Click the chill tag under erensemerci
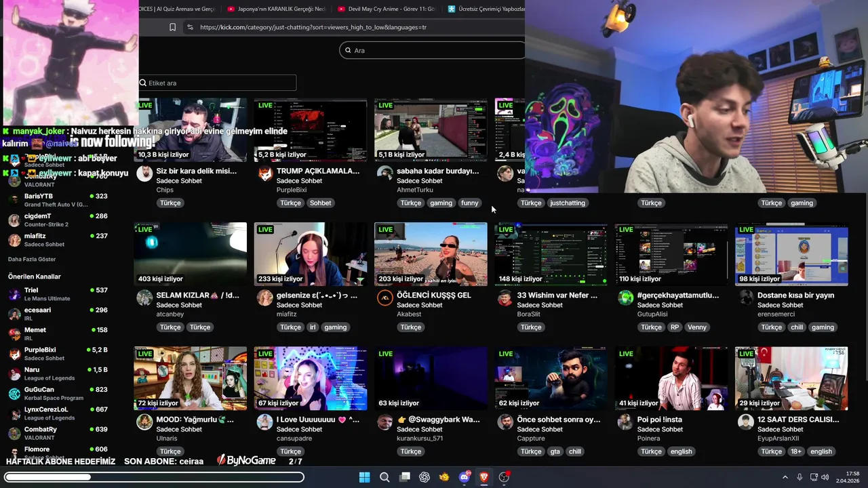Screen dimensions: 868x488 coord(797,327)
